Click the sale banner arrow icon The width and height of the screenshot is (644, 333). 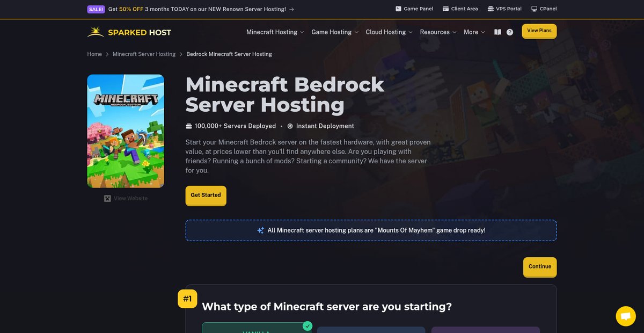tap(291, 9)
